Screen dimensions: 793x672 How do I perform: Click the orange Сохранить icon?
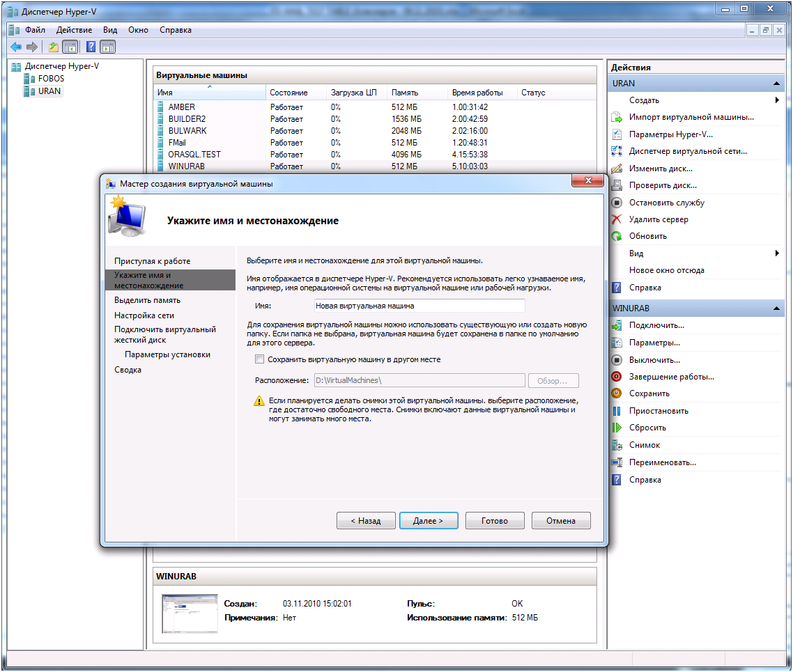[617, 393]
